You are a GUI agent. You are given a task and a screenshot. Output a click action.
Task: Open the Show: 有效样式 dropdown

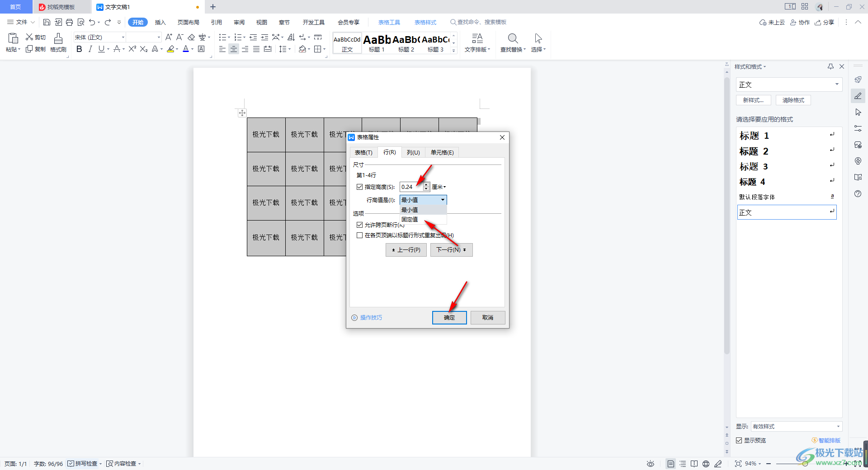796,426
